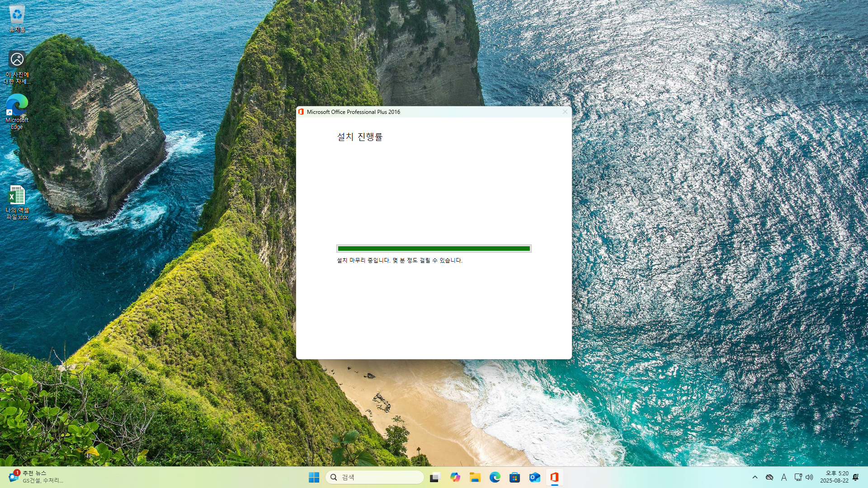Viewport: 868px width, 488px height.
Task: Open the 추천 뉴스 widgets button
Action: point(36,477)
